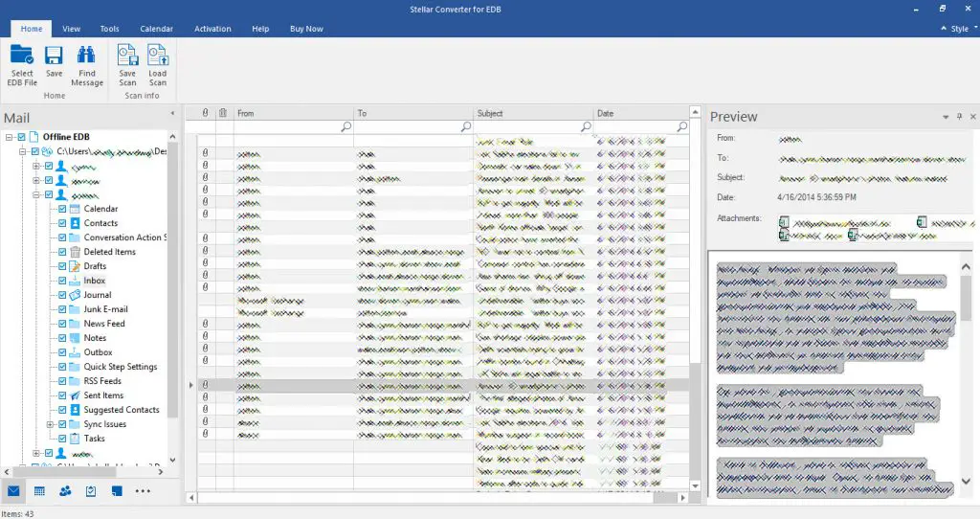Image resolution: width=980 pixels, height=519 pixels.
Task: Close the Preview pane
Action: coord(972,117)
